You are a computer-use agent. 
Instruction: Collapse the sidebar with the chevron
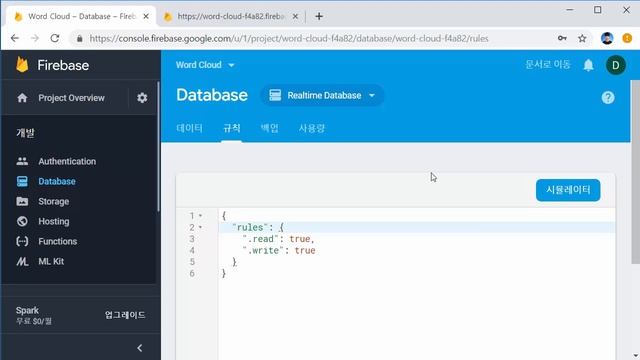click(x=140, y=348)
